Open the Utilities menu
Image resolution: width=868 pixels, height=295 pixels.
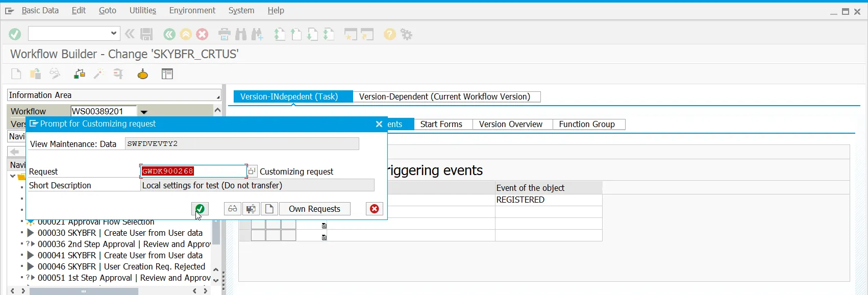click(x=143, y=10)
